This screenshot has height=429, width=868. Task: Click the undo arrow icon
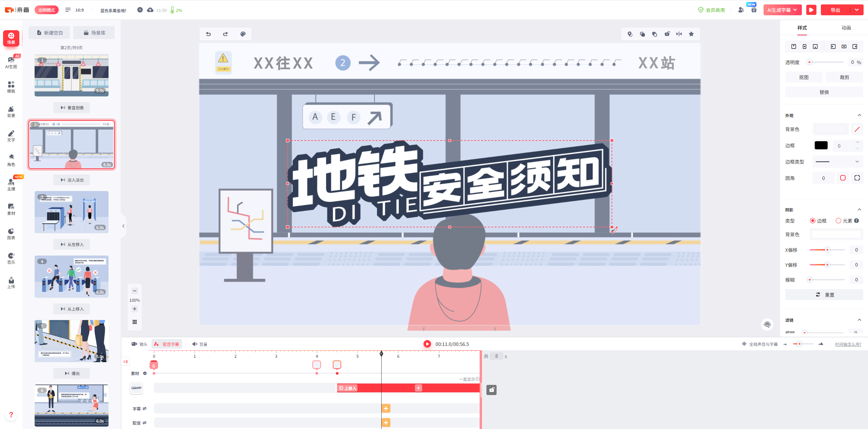click(208, 34)
